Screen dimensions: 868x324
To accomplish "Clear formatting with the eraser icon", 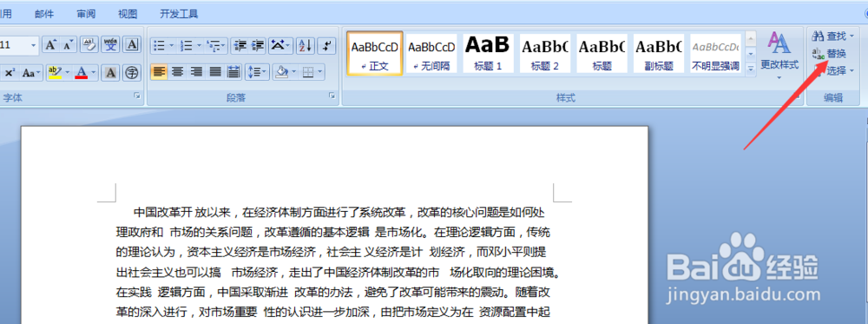I will click(x=89, y=45).
